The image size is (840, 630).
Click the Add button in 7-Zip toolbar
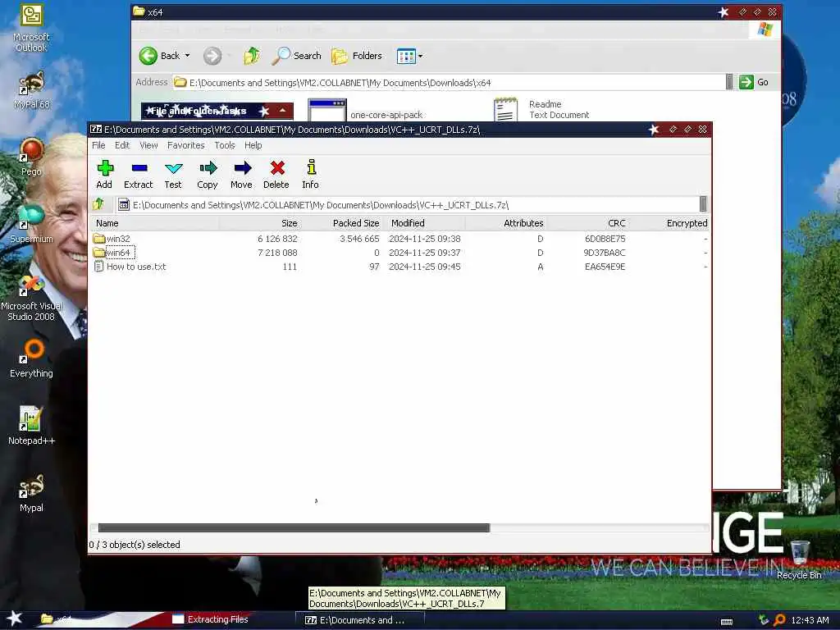104,175
